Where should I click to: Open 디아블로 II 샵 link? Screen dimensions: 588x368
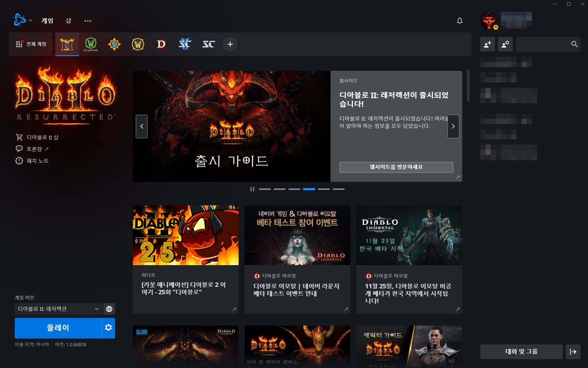pyautogui.click(x=42, y=137)
